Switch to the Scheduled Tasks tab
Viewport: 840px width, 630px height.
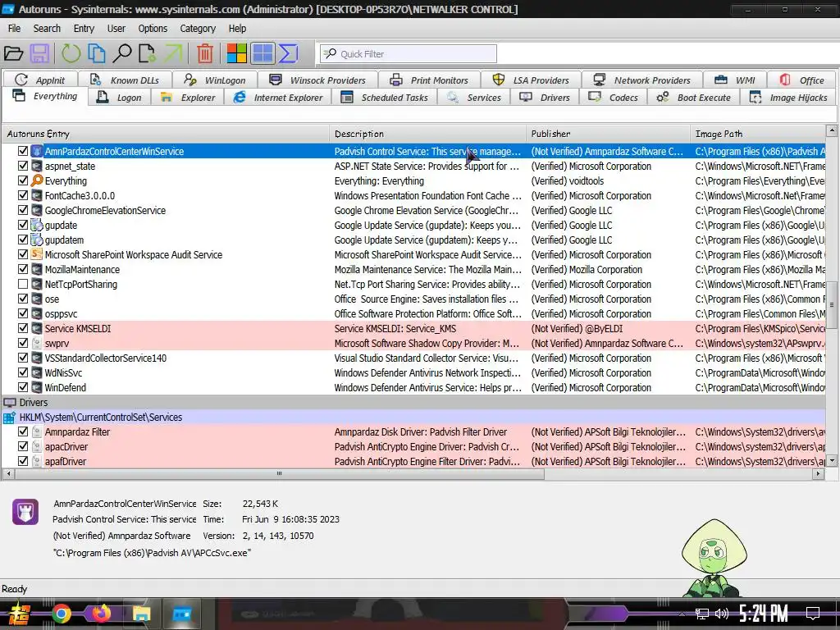(x=385, y=98)
